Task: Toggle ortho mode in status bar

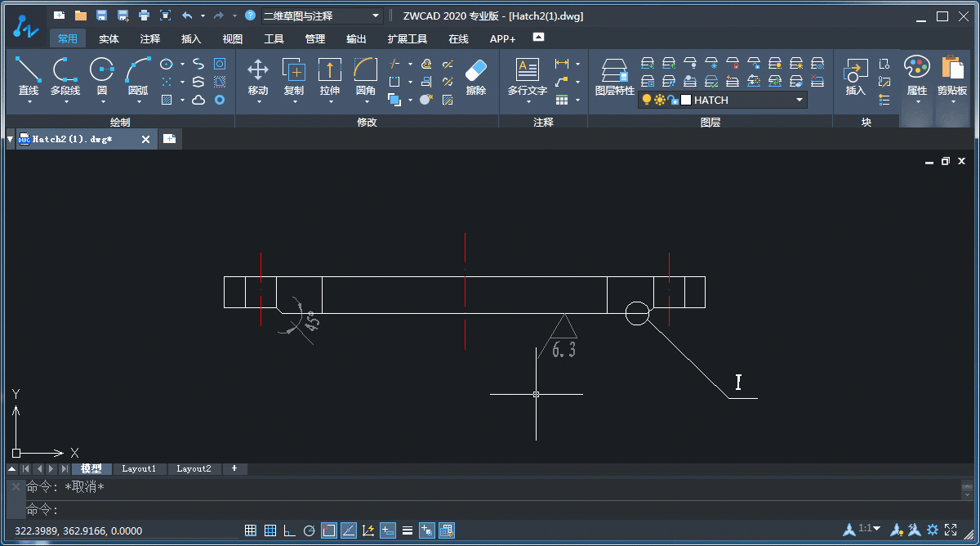Action: click(x=289, y=530)
